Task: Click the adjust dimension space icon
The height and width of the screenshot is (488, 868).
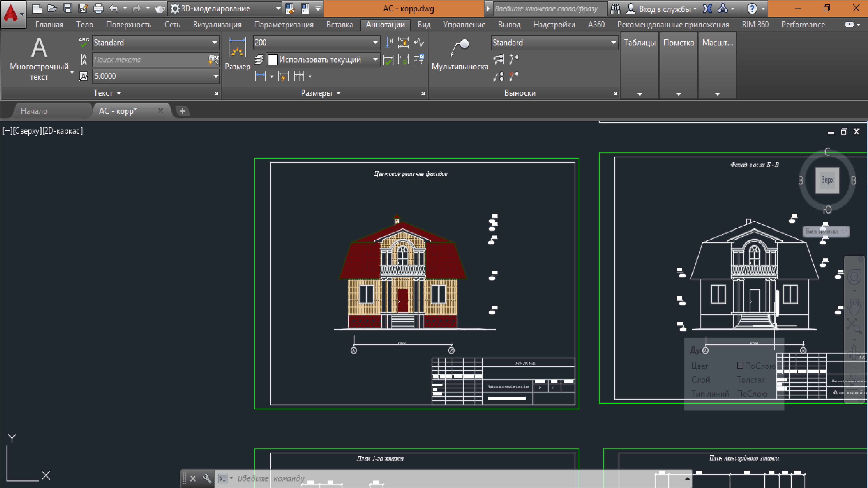Action: [x=403, y=43]
